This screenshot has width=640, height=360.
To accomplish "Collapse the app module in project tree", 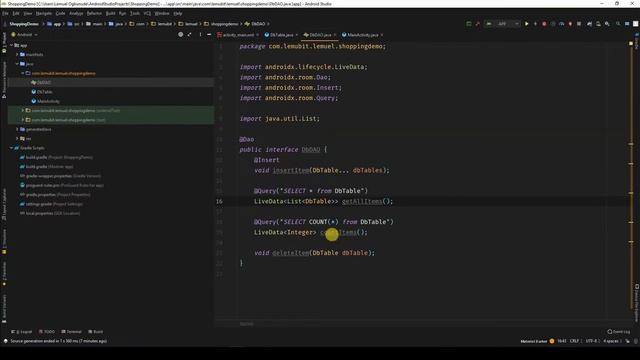I will [x=11, y=45].
